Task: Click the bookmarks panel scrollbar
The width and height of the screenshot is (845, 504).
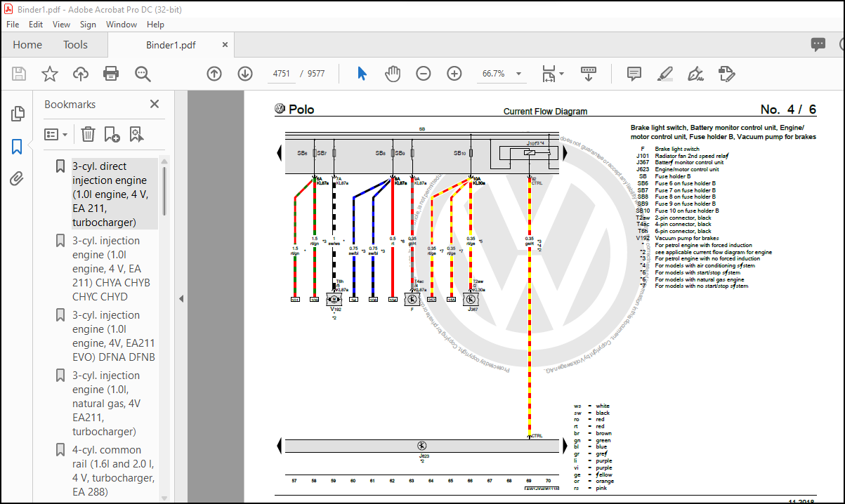Action: click(165, 190)
